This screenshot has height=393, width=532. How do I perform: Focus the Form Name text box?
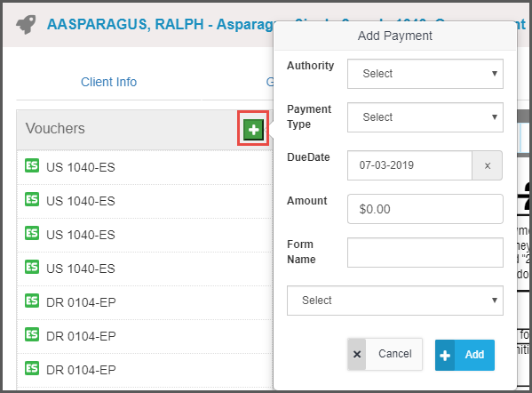[x=425, y=253]
